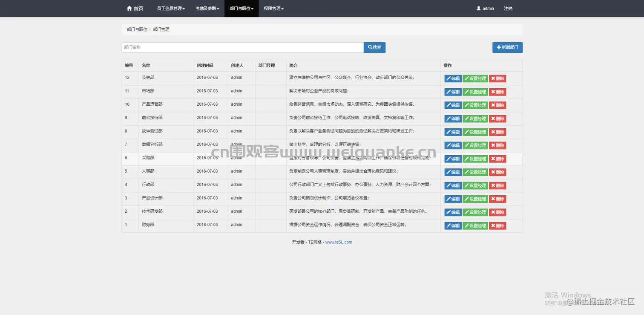Edit the 市场部 row
This screenshot has height=315, width=644.
[x=453, y=92]
